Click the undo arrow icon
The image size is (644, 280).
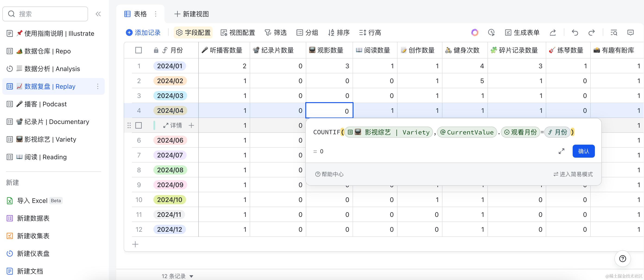coord(575,33)
